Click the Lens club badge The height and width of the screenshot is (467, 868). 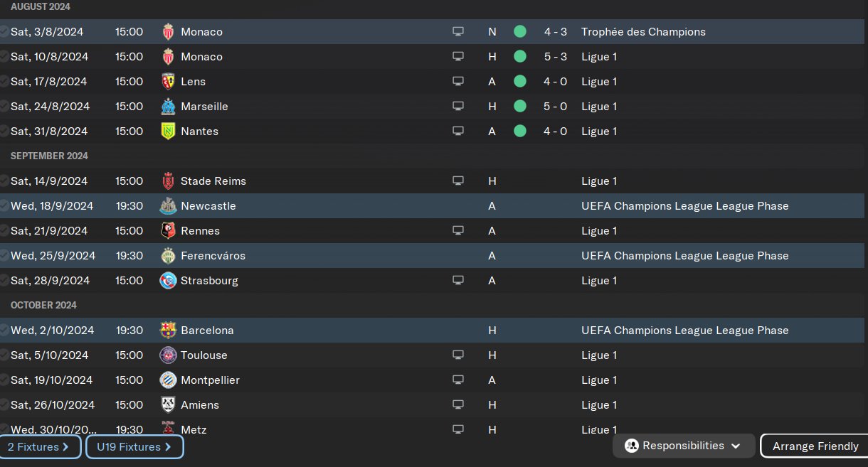168,82
